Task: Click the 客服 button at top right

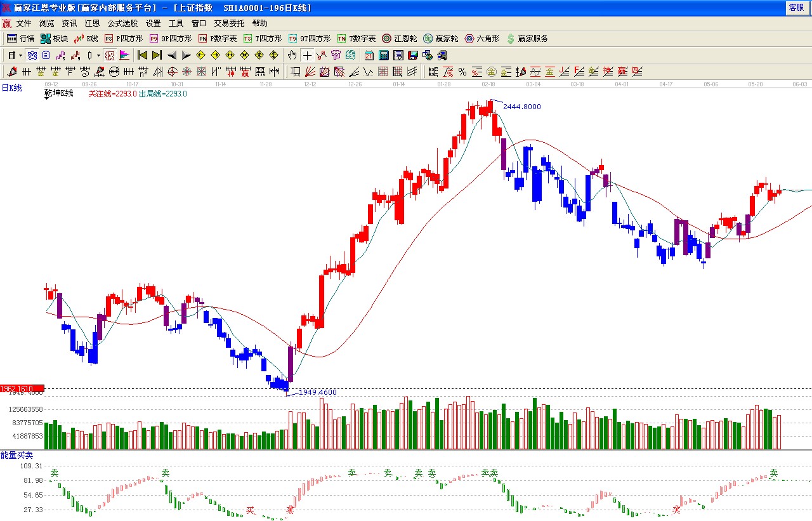Action: [x=796, y=8]
